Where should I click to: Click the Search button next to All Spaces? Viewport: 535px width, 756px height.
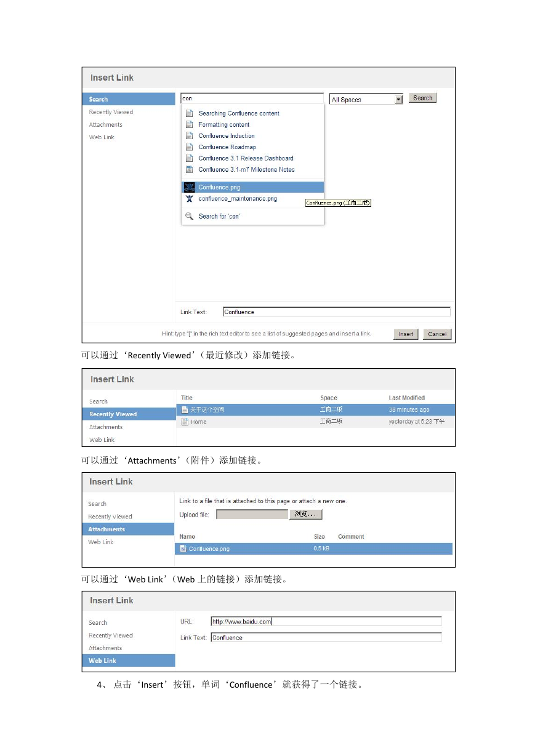423,98
